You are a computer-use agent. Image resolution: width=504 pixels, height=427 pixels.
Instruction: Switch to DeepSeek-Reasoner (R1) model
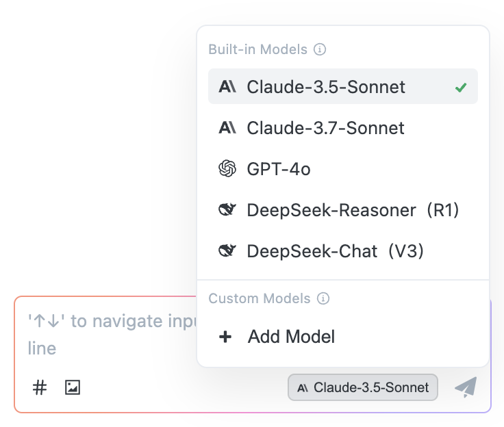353,210
